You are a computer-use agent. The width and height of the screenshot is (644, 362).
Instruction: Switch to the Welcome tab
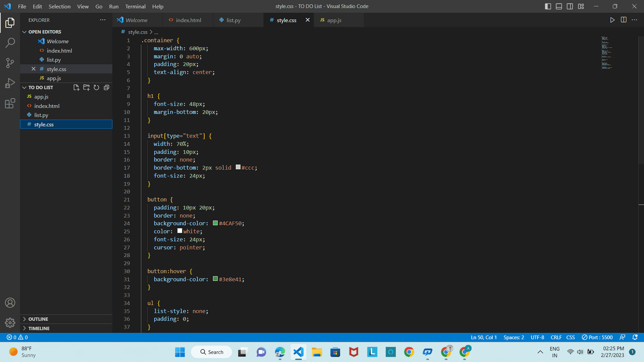coord(136,20)
